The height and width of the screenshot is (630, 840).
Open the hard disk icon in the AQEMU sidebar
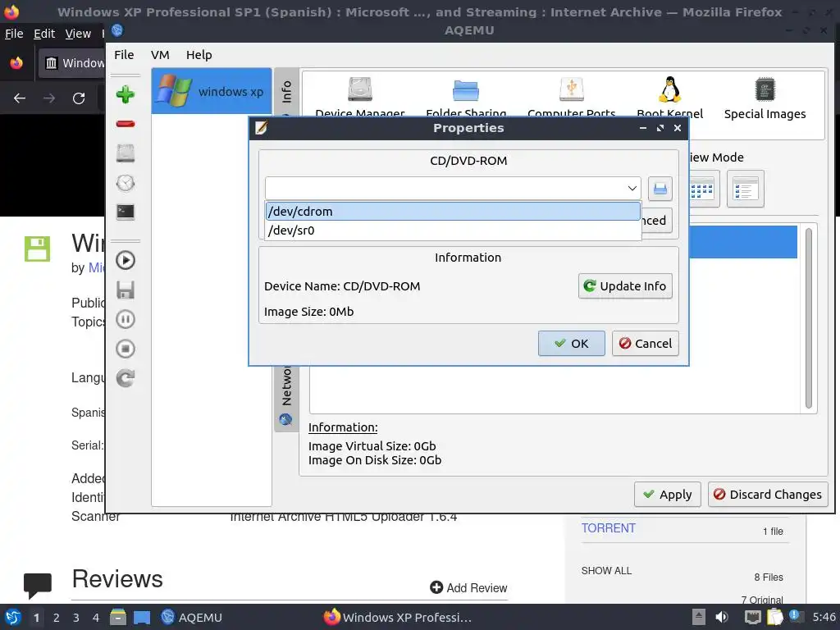point(126,153)
